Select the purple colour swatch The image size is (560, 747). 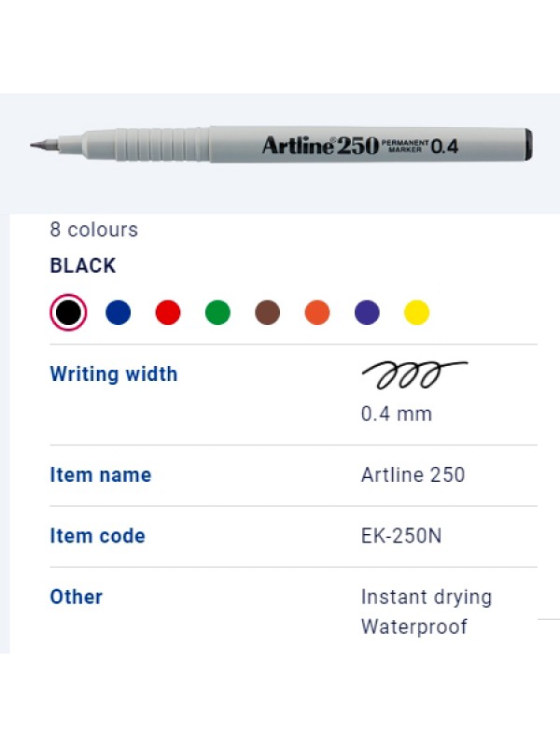point(367,313)
